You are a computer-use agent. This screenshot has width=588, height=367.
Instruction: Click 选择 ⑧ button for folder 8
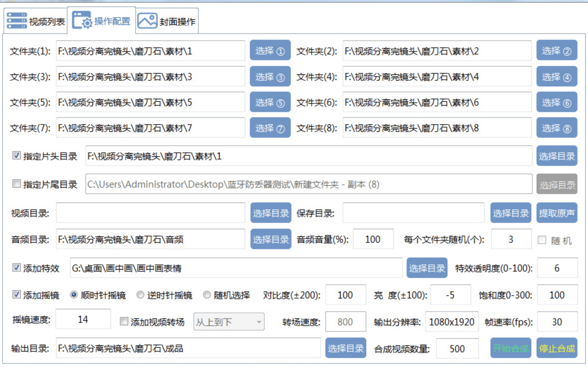click(557, 128)
